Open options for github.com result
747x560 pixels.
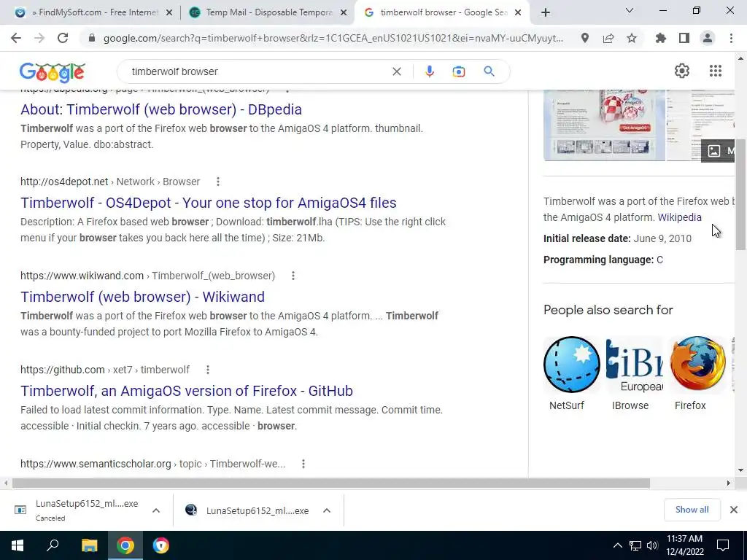(208, 370)
